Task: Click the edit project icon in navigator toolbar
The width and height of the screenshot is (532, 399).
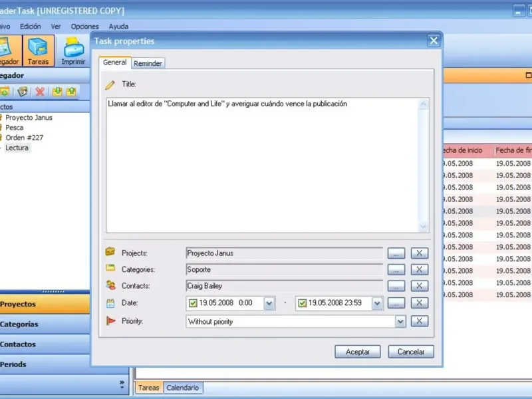Action: 23,92
